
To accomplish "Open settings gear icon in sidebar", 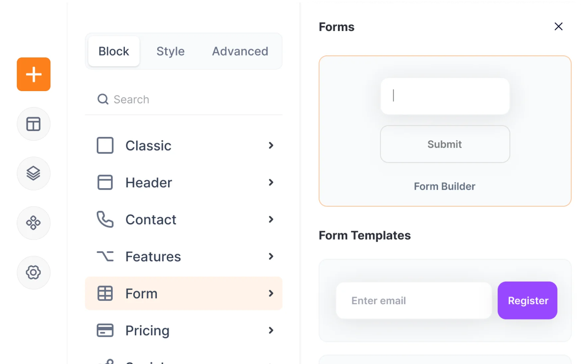I will [34, 273].
